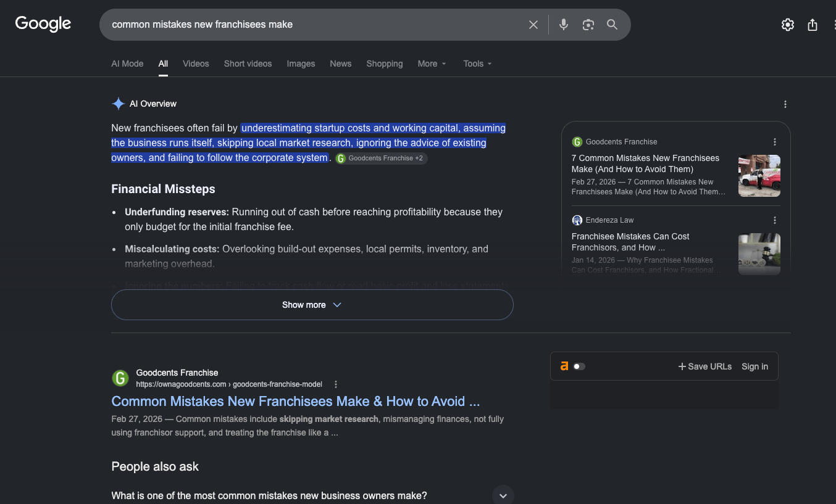Switch to AI Mode tab
Viewport: 836px width, 504px height.
click(x=127, y=64)
